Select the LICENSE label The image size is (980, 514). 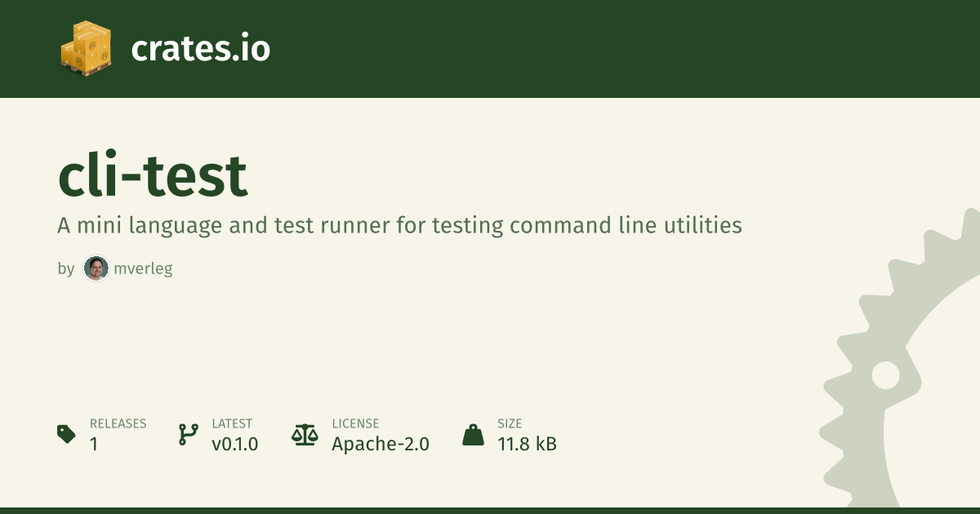coord(355,423)
